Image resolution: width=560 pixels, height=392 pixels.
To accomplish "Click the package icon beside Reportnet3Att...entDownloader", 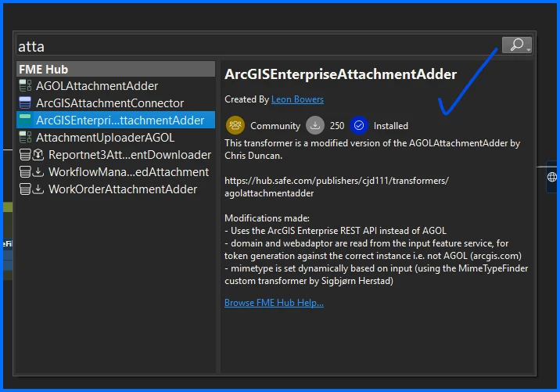I will [38, 155].
